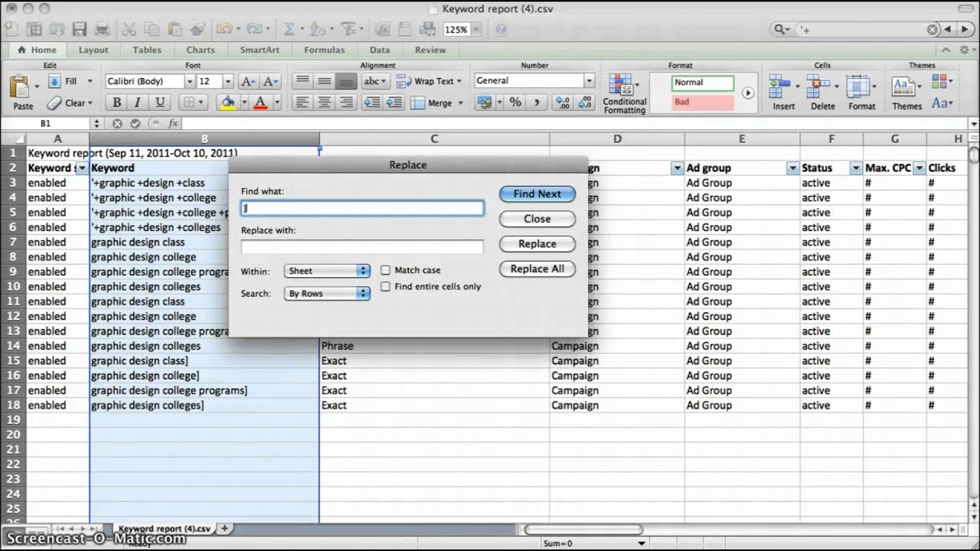This screenshot has height=551, width=980.
Task: Click the Print toolbar icon
Action: [102, 29]
